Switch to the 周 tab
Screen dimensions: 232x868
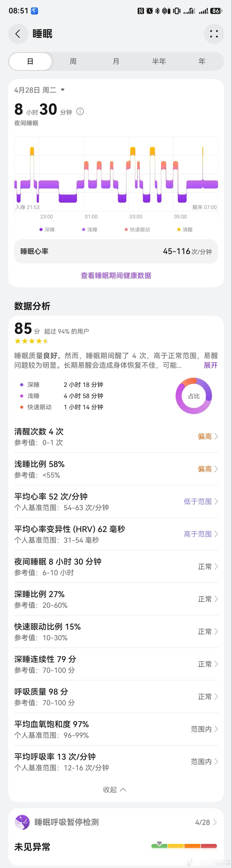(73, 61)
